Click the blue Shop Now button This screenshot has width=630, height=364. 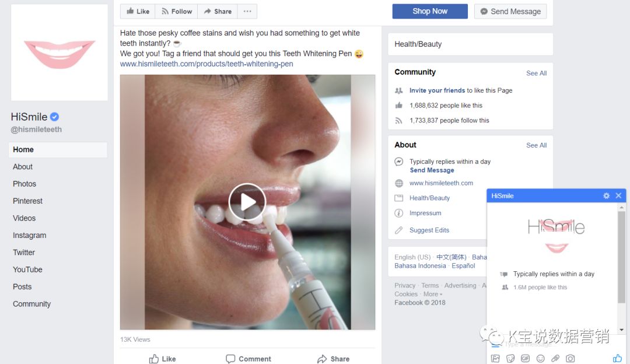[430, 11]
